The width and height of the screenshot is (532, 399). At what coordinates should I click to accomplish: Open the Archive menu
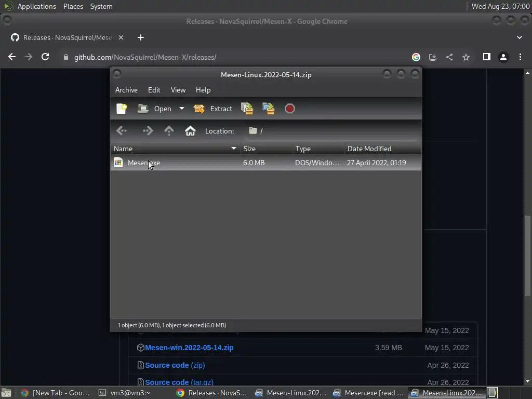pyautogui.click(x=126, y=90)
